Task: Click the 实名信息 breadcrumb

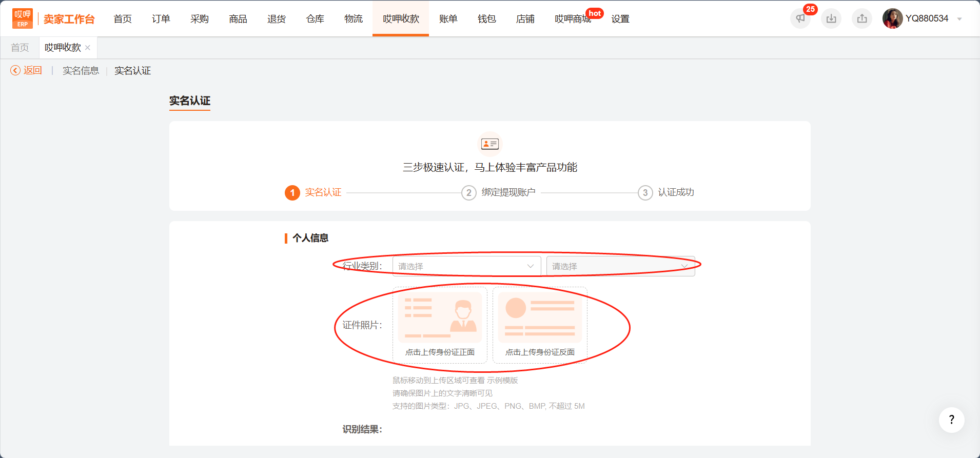Action: [x=81, y=71]
